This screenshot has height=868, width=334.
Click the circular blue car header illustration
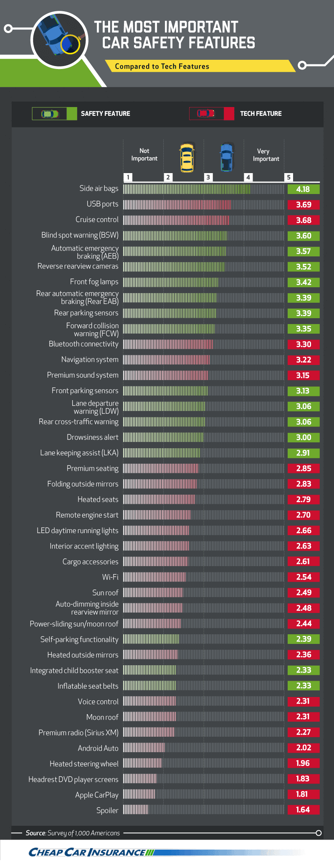[59, 40]
